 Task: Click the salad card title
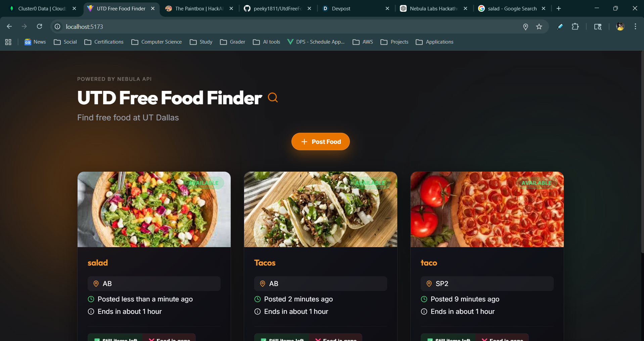tap(98, 263)
